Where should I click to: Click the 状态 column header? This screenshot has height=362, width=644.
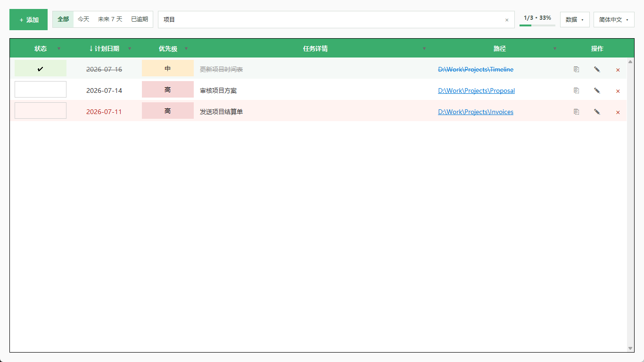point(41,49)
